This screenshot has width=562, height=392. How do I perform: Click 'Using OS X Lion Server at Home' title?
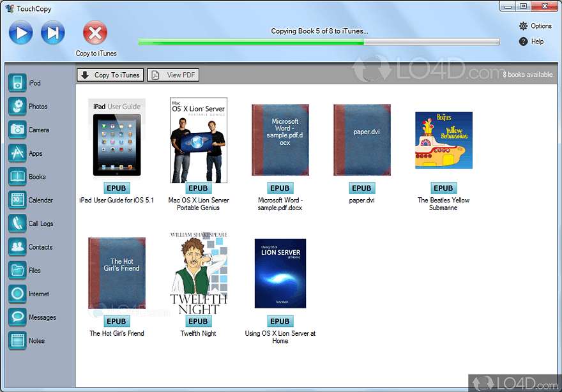[280, 337]
